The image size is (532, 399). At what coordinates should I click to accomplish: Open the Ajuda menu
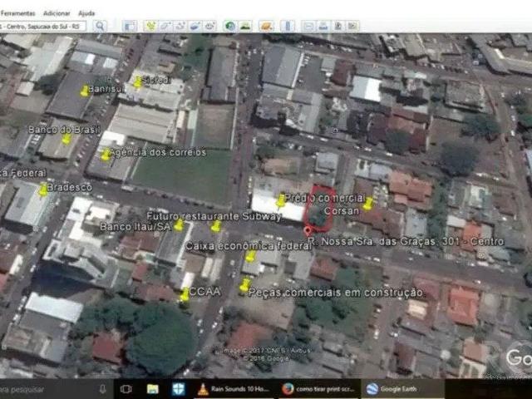(86, 13)
